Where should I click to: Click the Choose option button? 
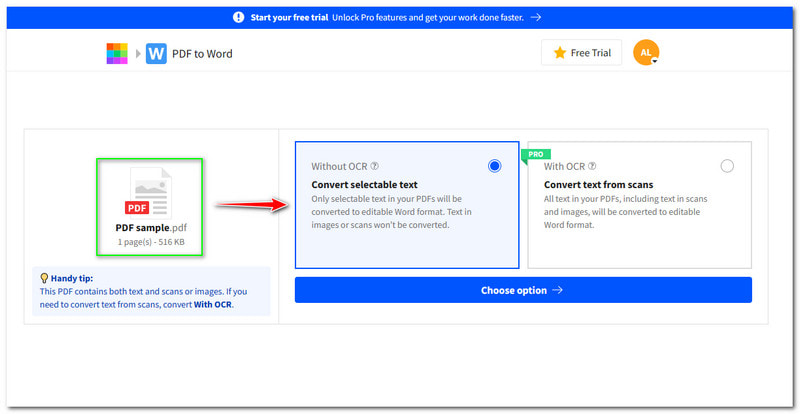[523, 290]
